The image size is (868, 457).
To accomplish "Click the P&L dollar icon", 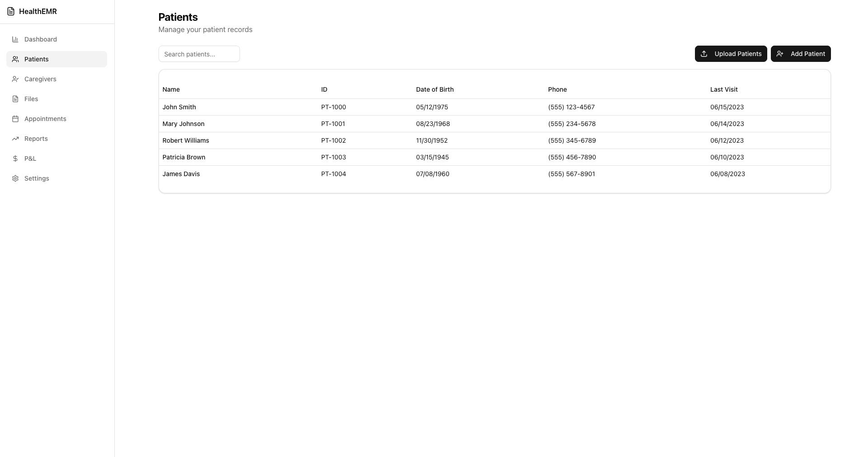I will coord(15,159).
